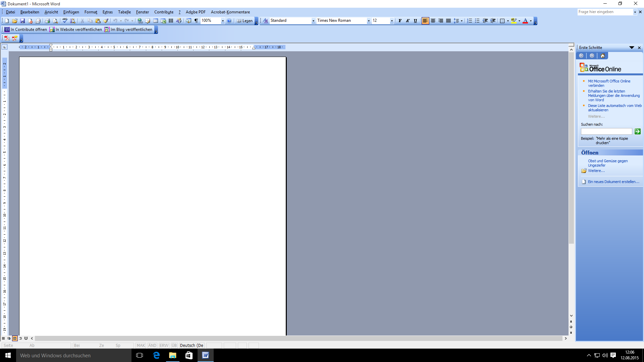The width and height of the screenshot is (644, 362).
Task: Open the Einfügen menu
Action: pos(71,12)
